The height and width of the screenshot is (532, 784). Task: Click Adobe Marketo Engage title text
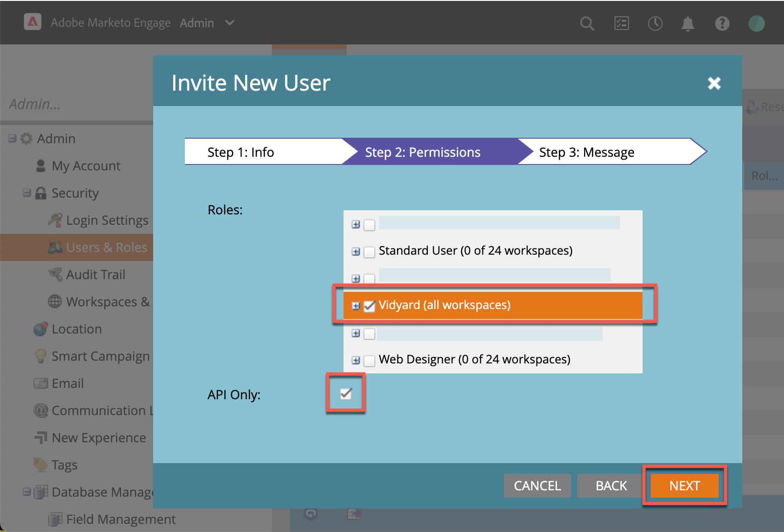click(111, 23)
